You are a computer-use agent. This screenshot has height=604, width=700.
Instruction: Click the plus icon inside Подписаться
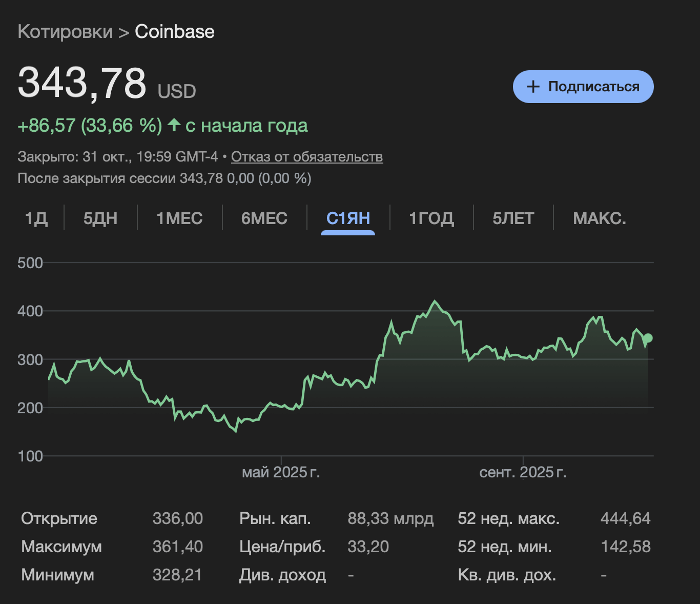pyautogui.click(x=533, y=87)
